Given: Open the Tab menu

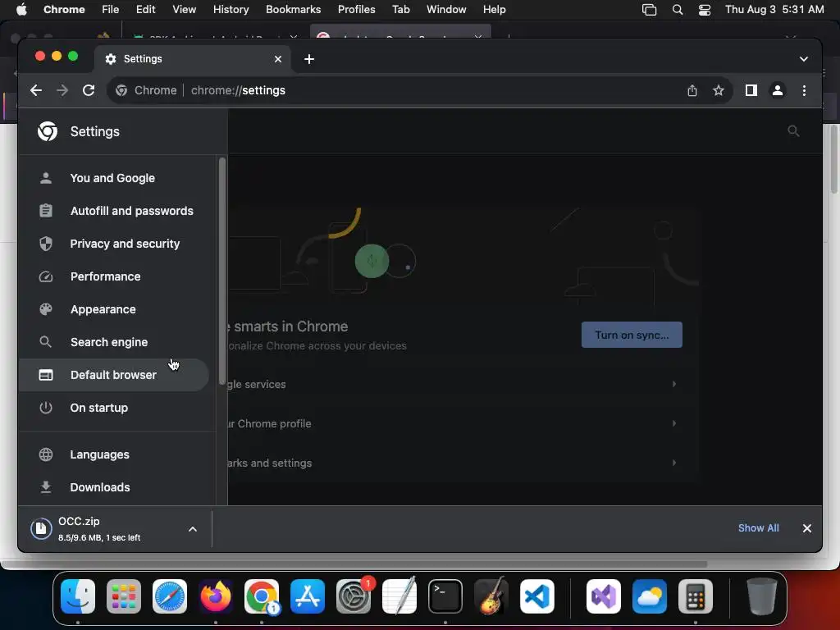Looking at the screenshot, I should click(x=400, y=9).
